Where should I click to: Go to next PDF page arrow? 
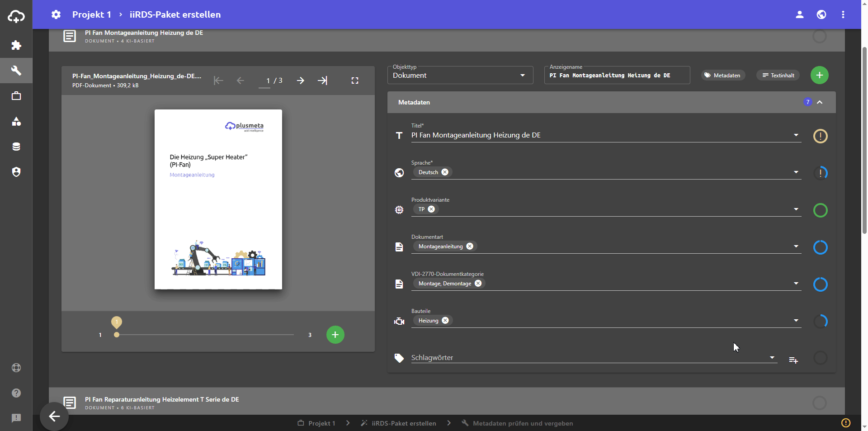[x=301, y=81]
